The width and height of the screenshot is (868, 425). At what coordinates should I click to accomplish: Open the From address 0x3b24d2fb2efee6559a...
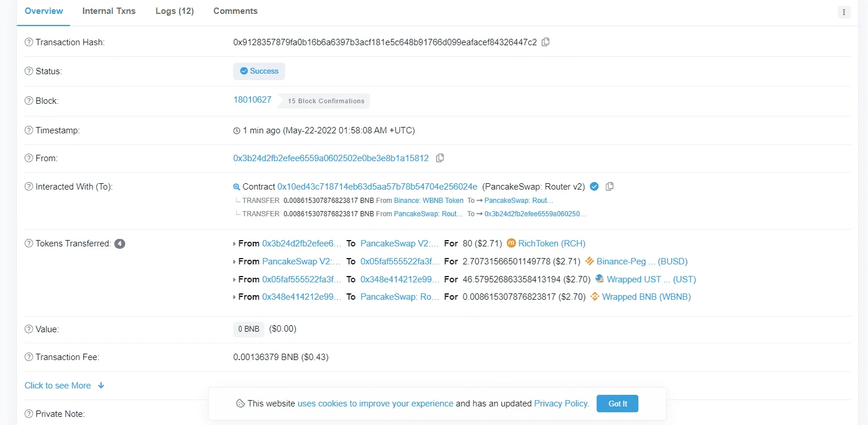point(331,158)
